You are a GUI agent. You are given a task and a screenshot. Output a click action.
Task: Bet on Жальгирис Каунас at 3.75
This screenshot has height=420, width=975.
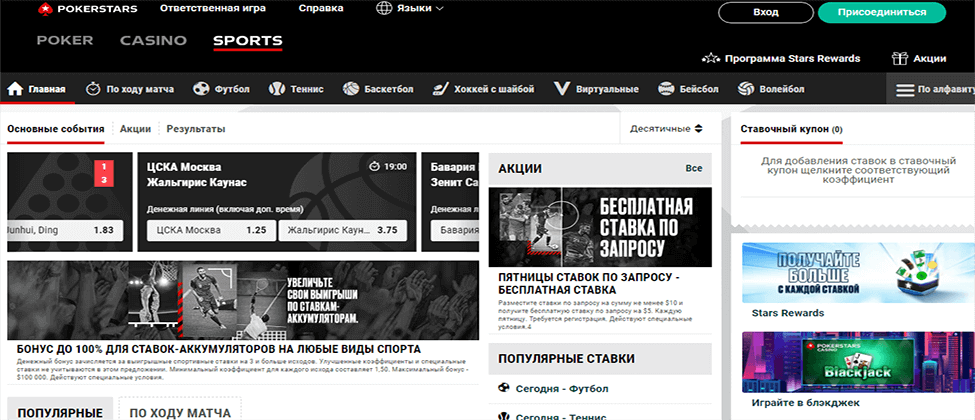343,230
